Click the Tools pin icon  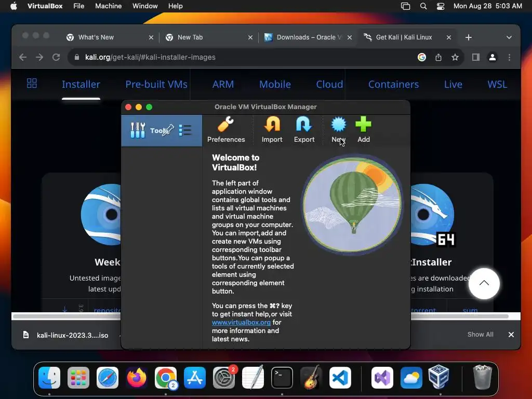point(168,130)
